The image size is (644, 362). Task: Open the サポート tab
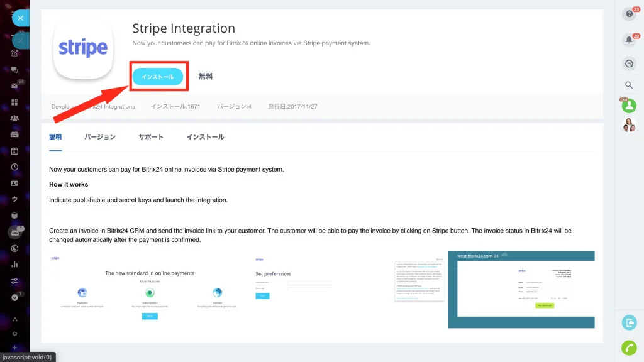(151, 137)
